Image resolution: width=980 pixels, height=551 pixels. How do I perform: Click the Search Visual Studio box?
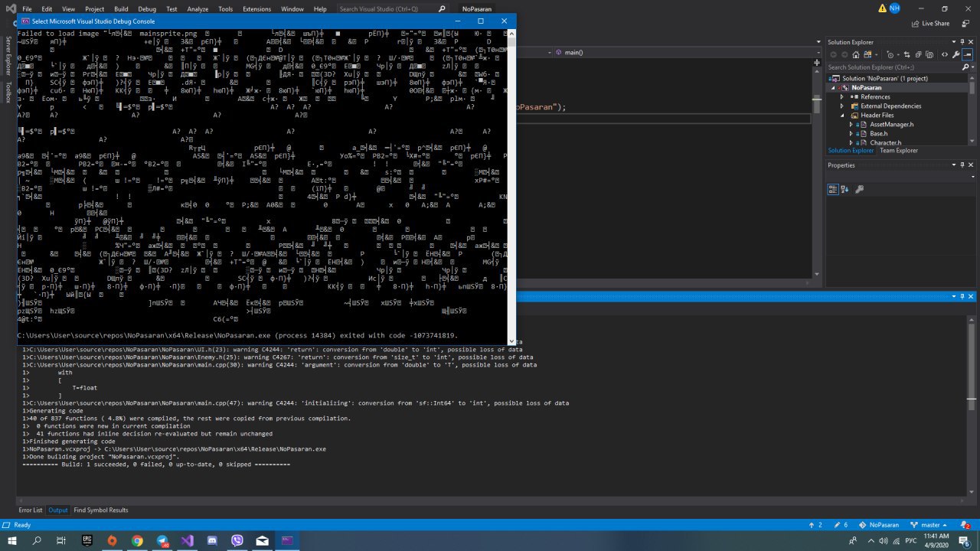click(x=393, y=9)
